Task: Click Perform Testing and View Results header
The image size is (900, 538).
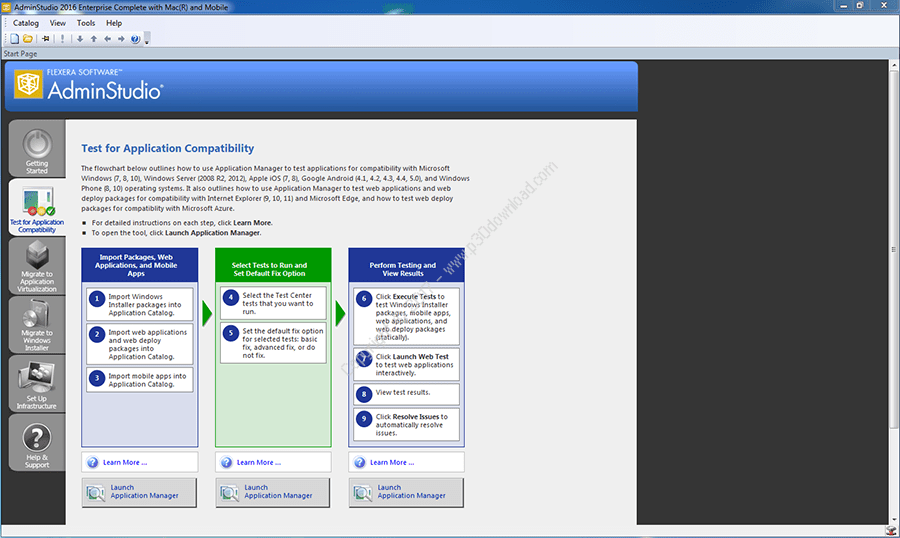Action: pos(406,265)
